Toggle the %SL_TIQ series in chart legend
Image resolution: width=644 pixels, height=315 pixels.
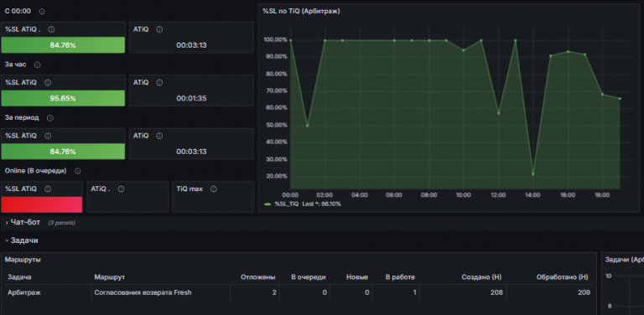286,204
